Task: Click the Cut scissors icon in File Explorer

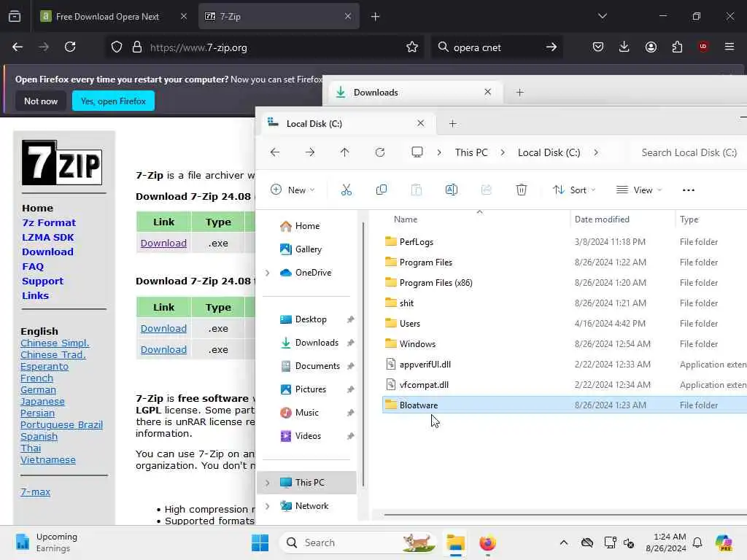Action: [x=347, y=190]
